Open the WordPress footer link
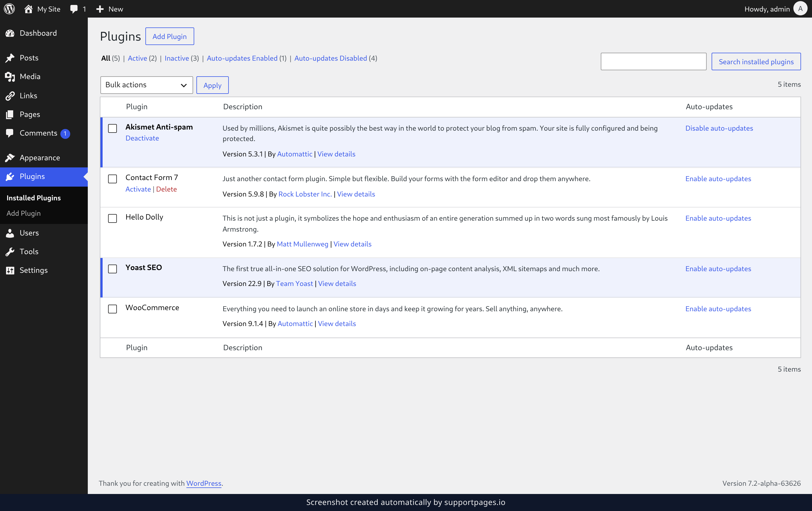The width and height of the screenshot is (812, 511). tap(204, 483)
